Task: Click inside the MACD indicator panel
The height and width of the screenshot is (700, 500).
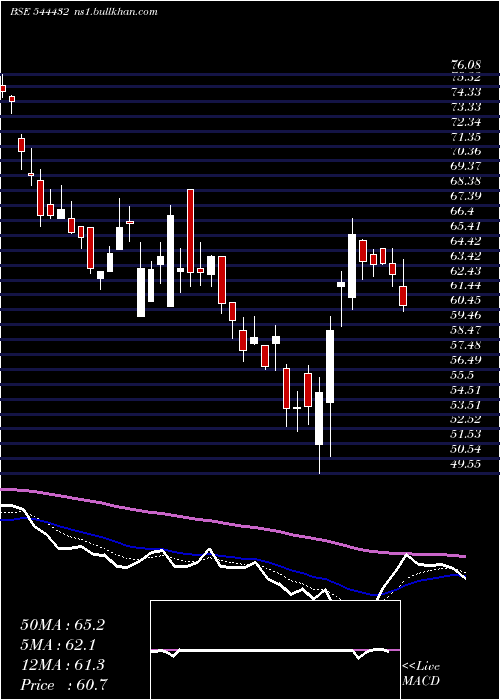Action: tap(275, 650)
